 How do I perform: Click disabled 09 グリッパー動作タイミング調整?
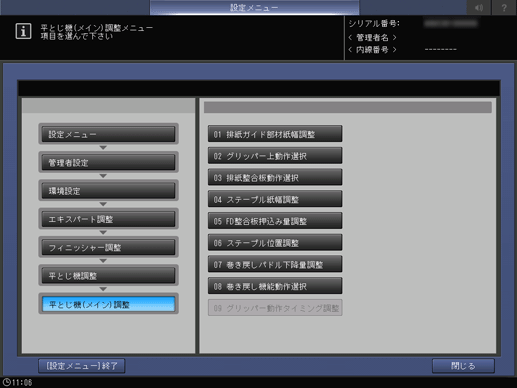pyautogui.click(x=275, y=308)
